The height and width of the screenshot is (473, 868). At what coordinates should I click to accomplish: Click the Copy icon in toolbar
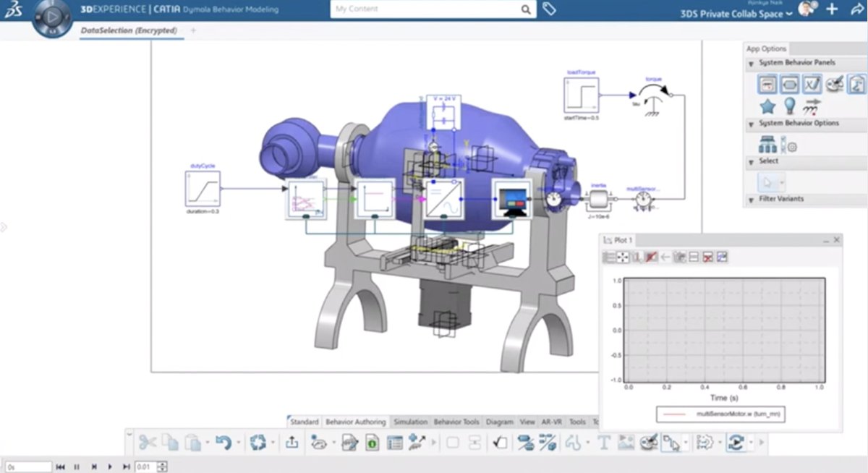tap(170, 442)
